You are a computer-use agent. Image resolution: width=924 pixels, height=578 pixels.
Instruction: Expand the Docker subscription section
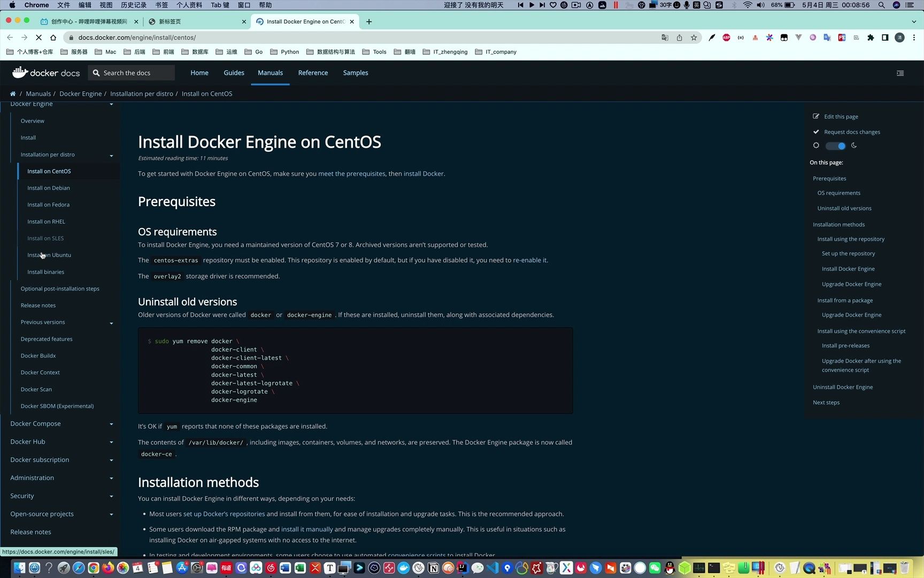click(111, 460)
